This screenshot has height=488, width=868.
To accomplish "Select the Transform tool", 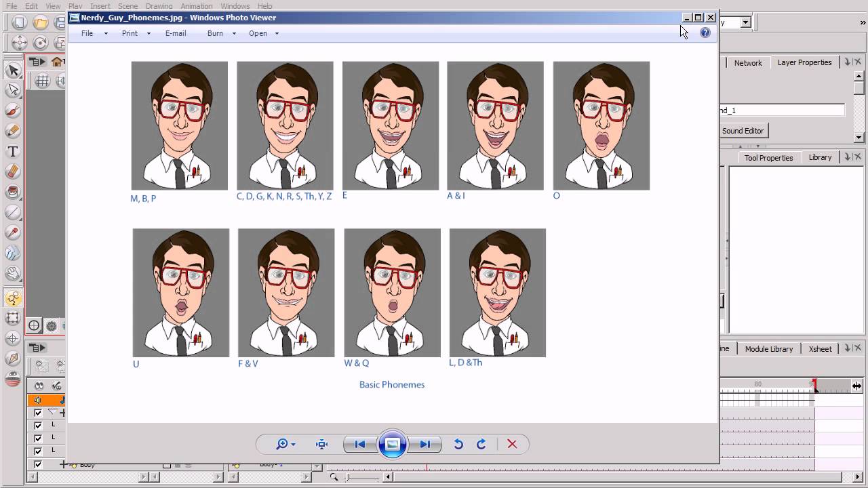I will click(13, 318).
